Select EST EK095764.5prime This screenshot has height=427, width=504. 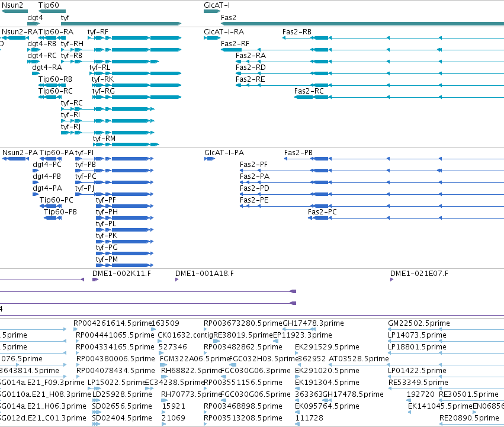327,406
